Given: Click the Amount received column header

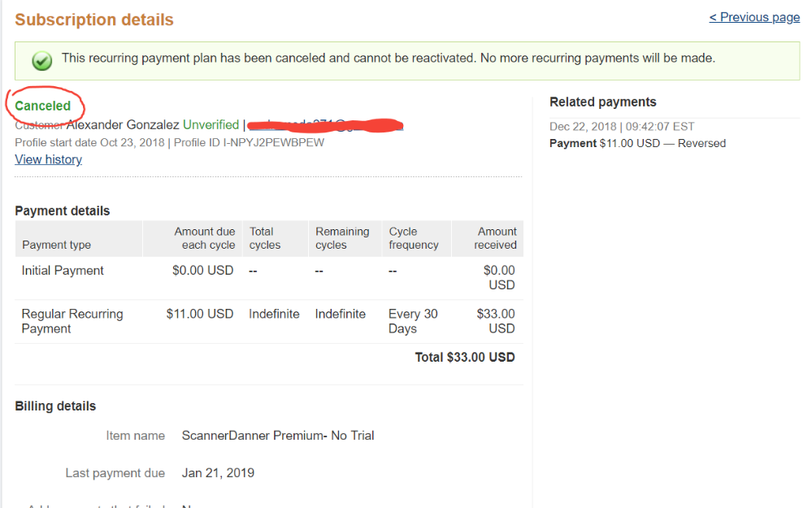Looking at the screenshot, I should point(495,238).
